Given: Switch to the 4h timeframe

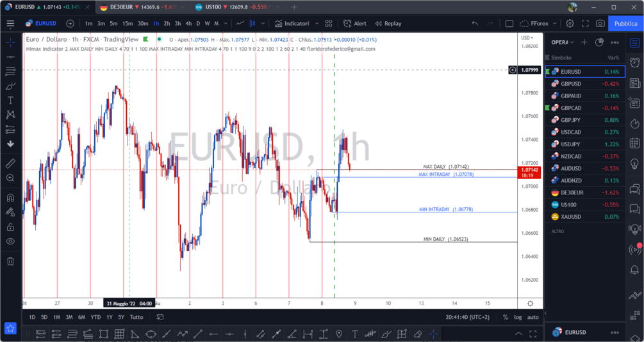Looking at the screenshot, I should click(188, 24).
